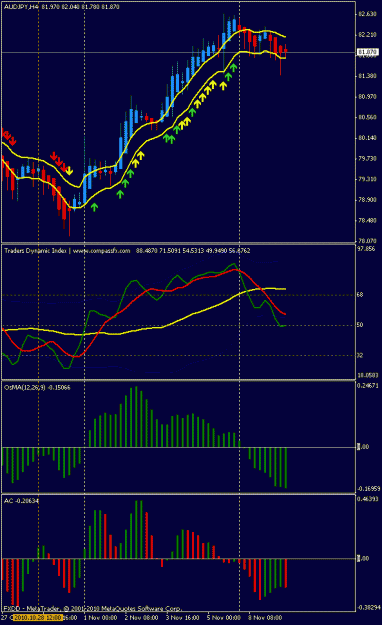Select the 97.856 TDI scale maximum
This screenshot has width=382, height=625.
366,248
